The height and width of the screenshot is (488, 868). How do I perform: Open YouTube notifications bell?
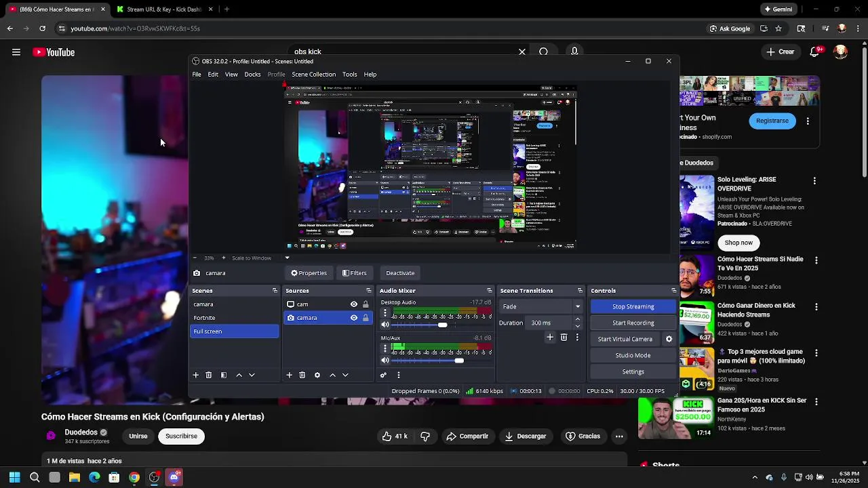point(816,52)
